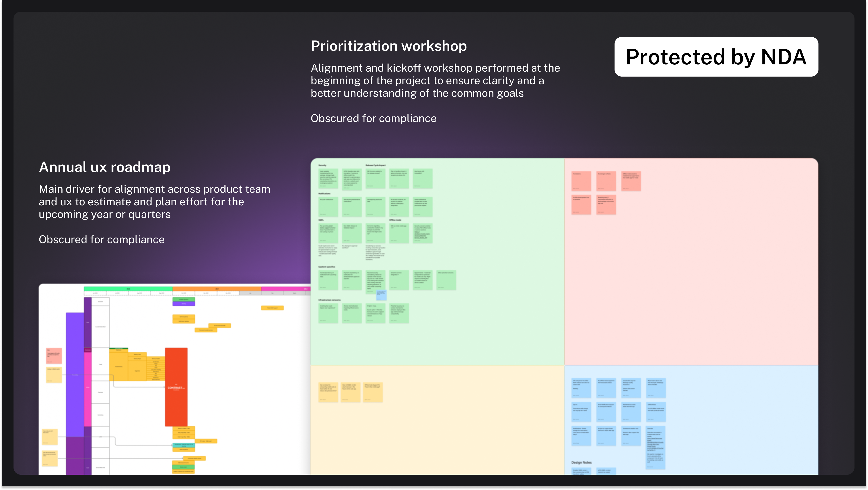Viewport: 868px width, 490px height.
Task: Click the Design Notes label on blue board
Action: 581,462
